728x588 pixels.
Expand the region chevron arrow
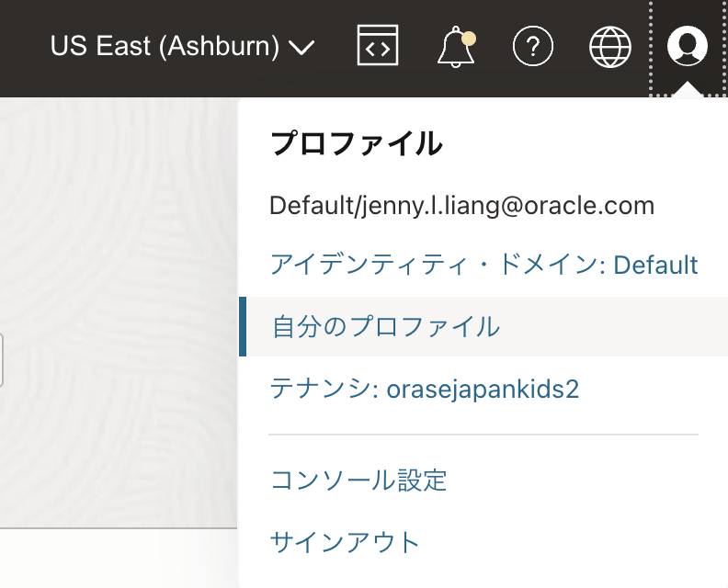(x=301, y=47)
